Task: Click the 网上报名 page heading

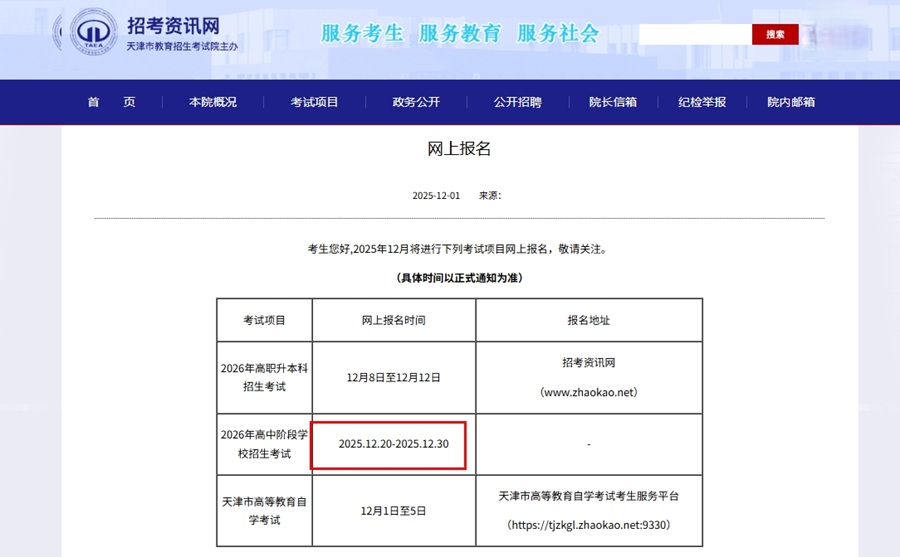Action: click(x=459, y=149)
